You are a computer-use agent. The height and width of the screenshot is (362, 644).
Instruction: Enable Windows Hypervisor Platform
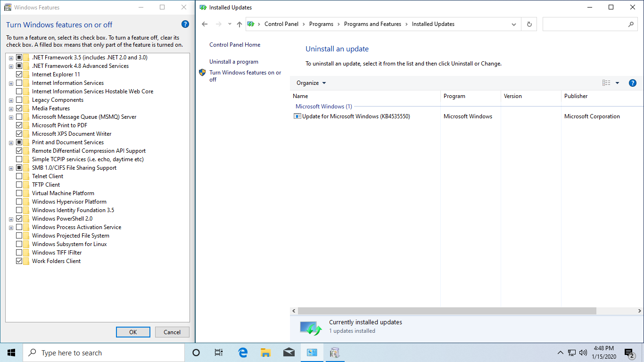point(19,202)
